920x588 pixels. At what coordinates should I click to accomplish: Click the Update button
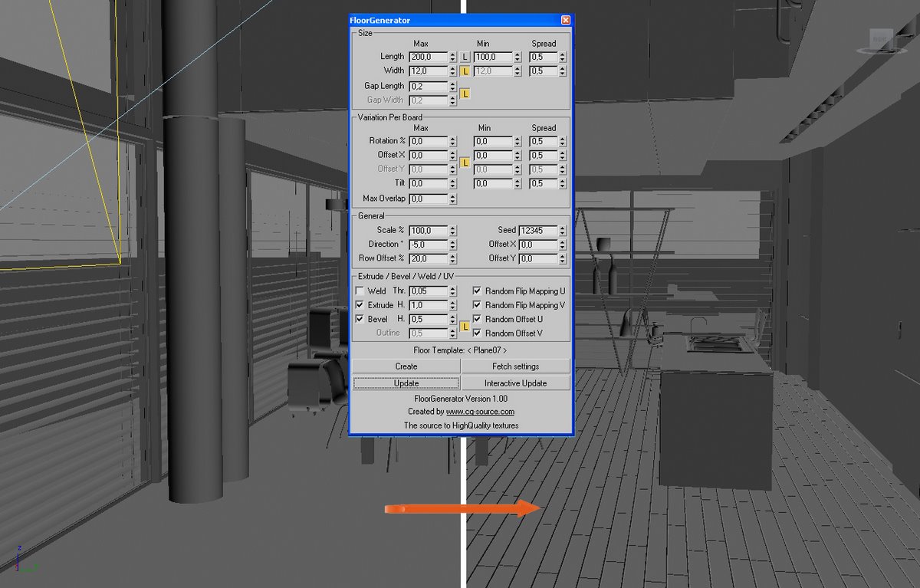tap(406, 383)
